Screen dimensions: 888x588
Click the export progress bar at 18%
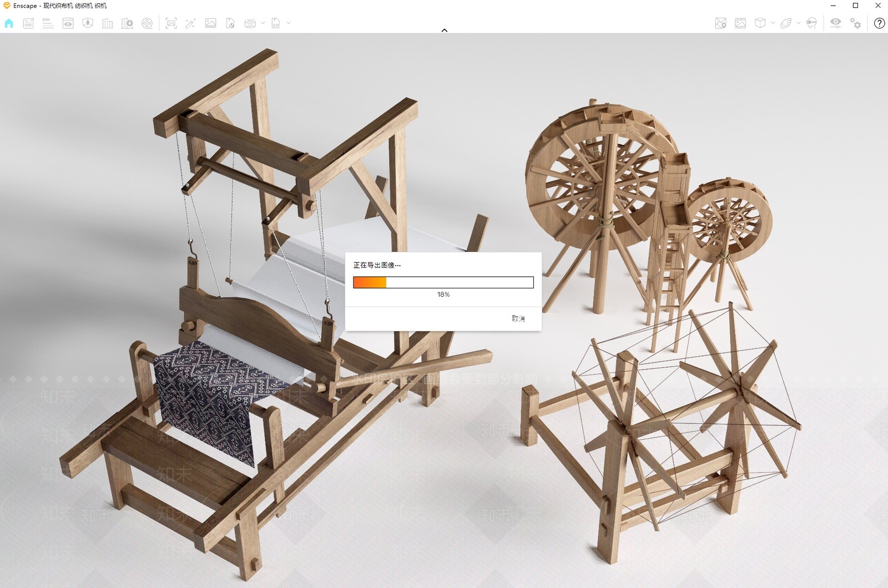pos(443,282)
